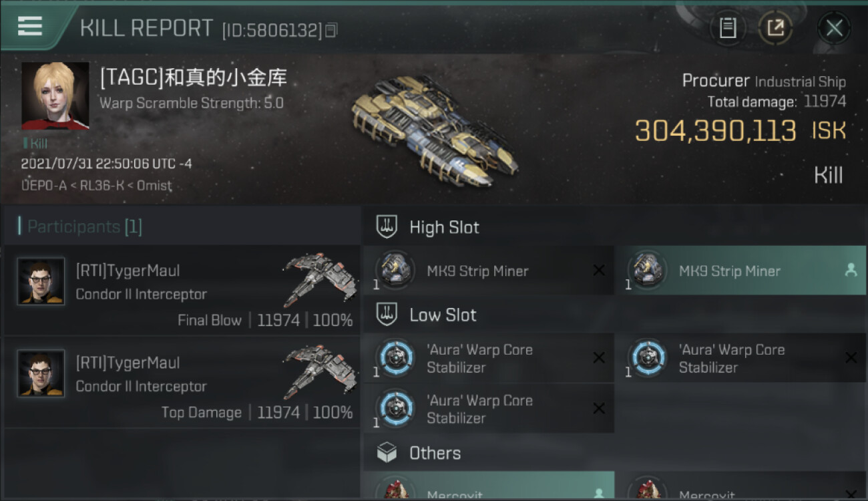Open the Top Damage TygerMaul participant entry

(182, 383)
